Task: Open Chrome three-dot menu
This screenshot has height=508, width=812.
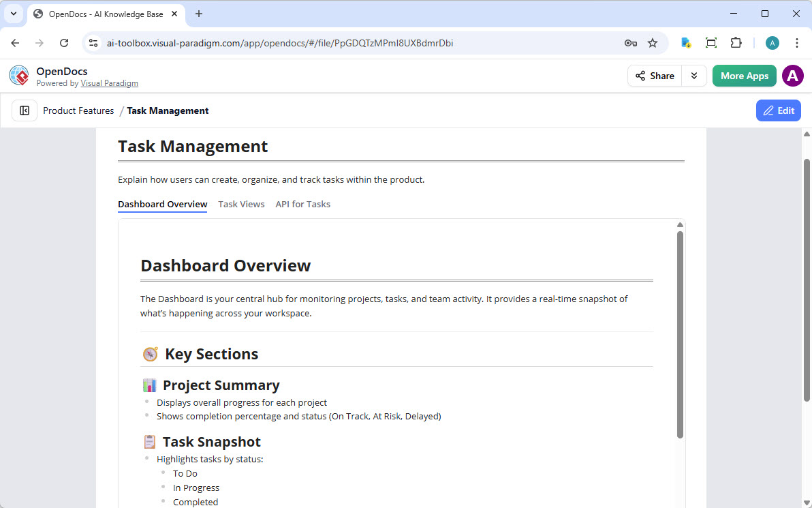Action: pos(796,43)
